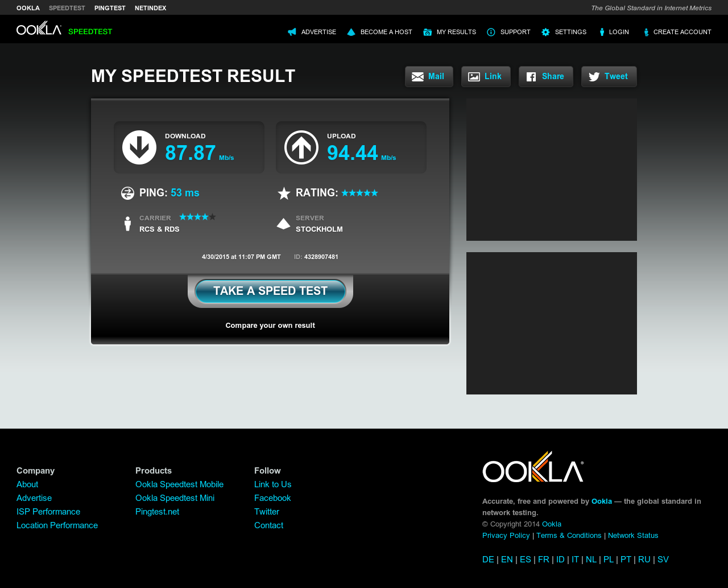The height and width of the screenshot is (588, 728).
Task: Click the info icon beside Support
Action: pyautogui.click(x=491, y=32)
